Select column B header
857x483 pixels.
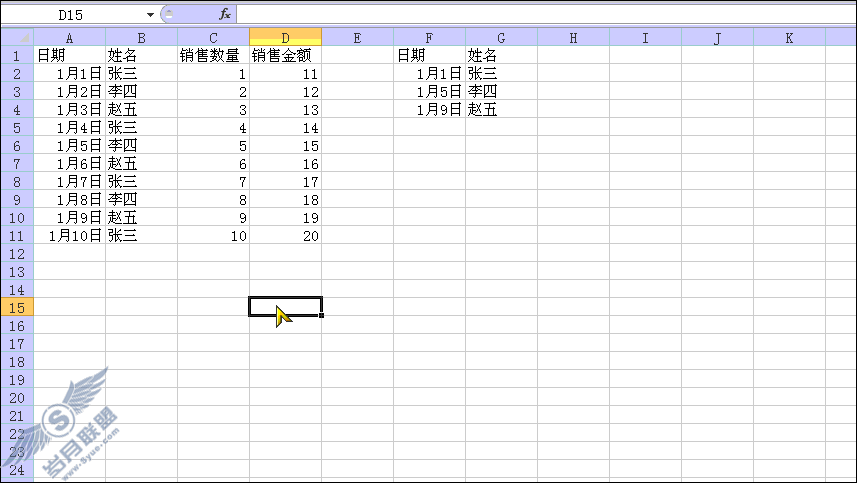click(x=142, y=38)
